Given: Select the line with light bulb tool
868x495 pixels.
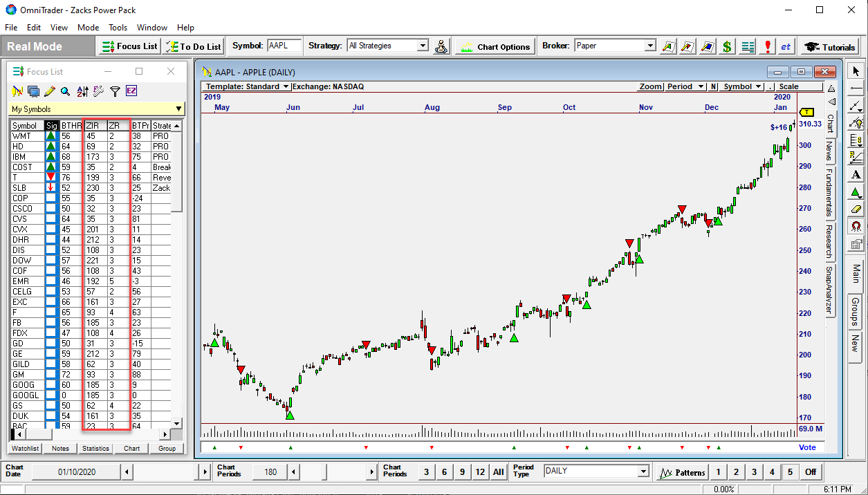Looking at the screenshot, I should point(856,122).
